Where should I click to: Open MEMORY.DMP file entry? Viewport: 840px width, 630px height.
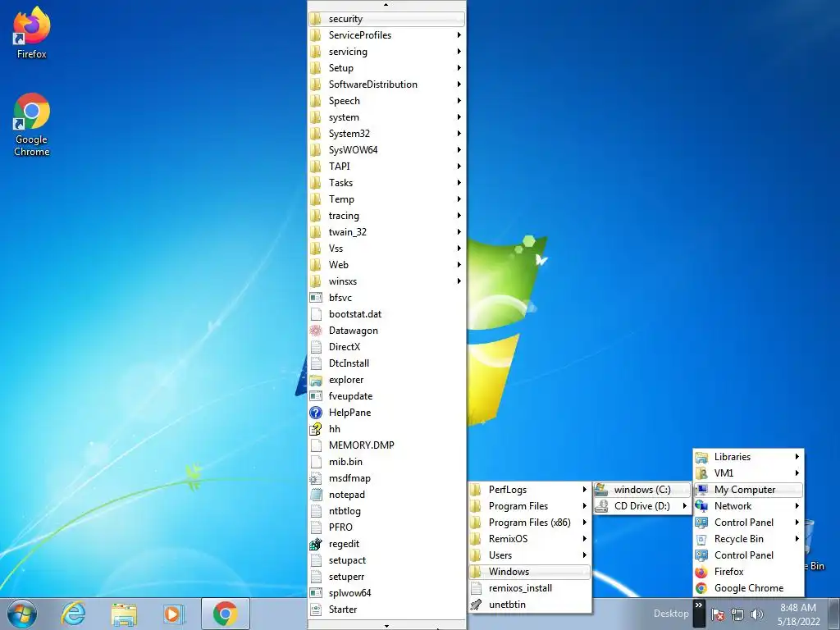pos(386,445)
